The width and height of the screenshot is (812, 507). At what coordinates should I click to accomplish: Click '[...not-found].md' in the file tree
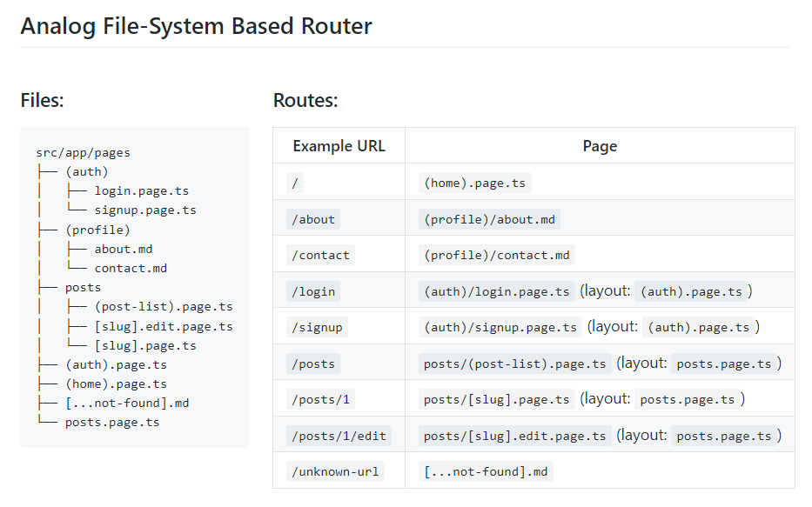pos(127,403)
